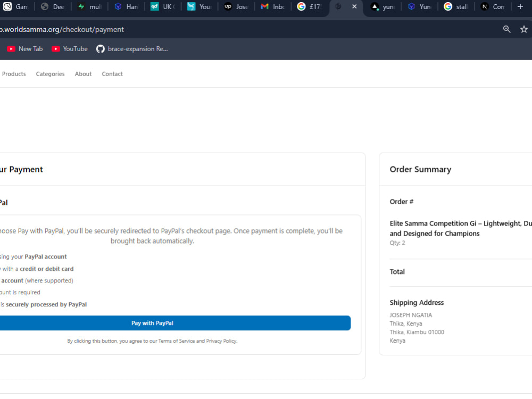Click 'Thika, Kiambu 01000' address line
The height and width of the screenshot is (399, 532).
coord(417,332)
